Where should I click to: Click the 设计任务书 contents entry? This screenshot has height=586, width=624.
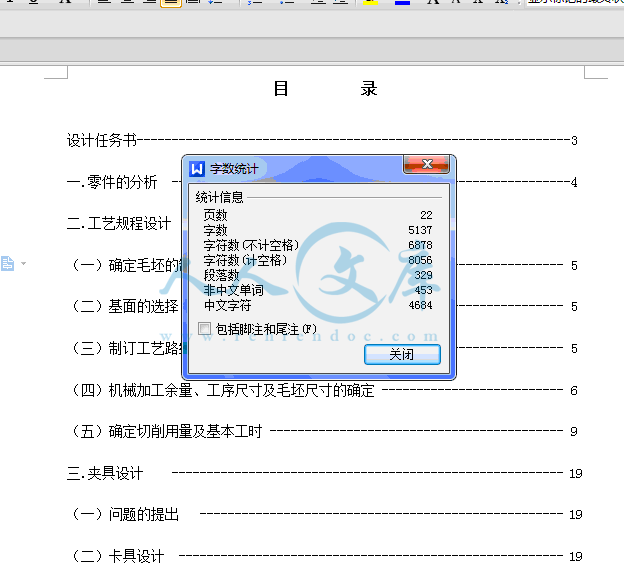pyautogui.click(x=101, y=140)
